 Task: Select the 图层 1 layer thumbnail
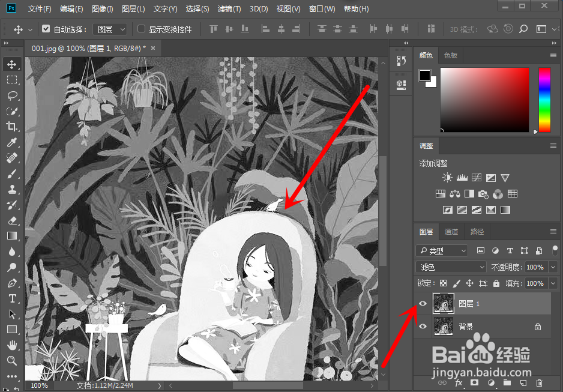tap(444, 303)
